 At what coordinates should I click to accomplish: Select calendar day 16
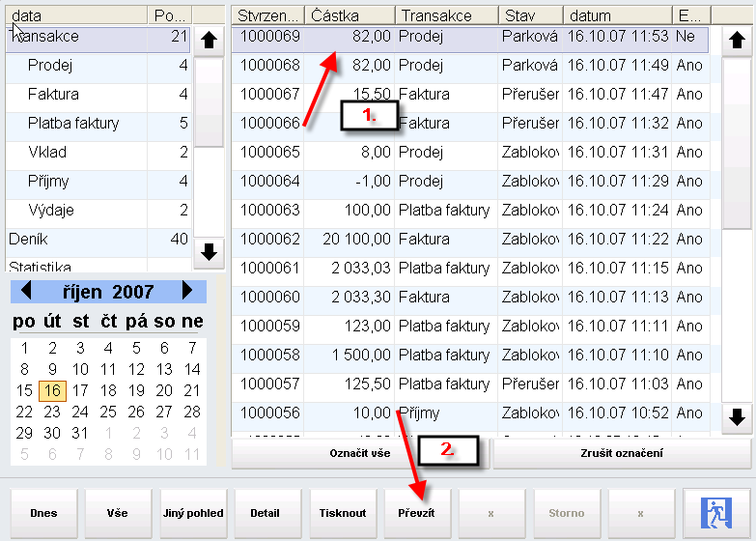coord(52,390)
